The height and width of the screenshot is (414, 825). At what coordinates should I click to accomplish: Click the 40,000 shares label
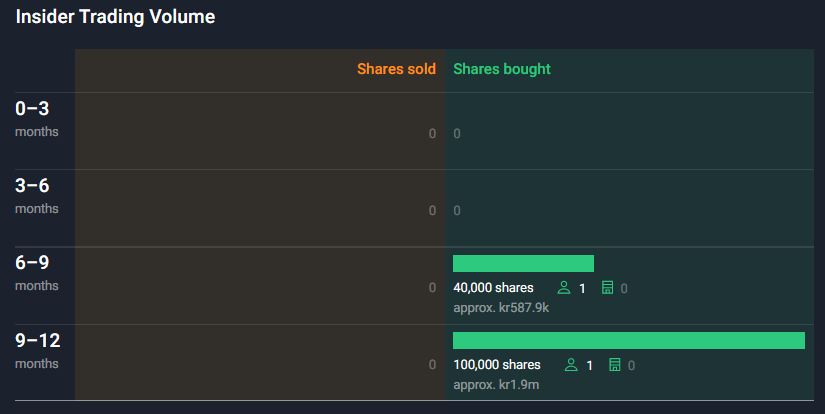pyautogui.click(x=494, y=288)
